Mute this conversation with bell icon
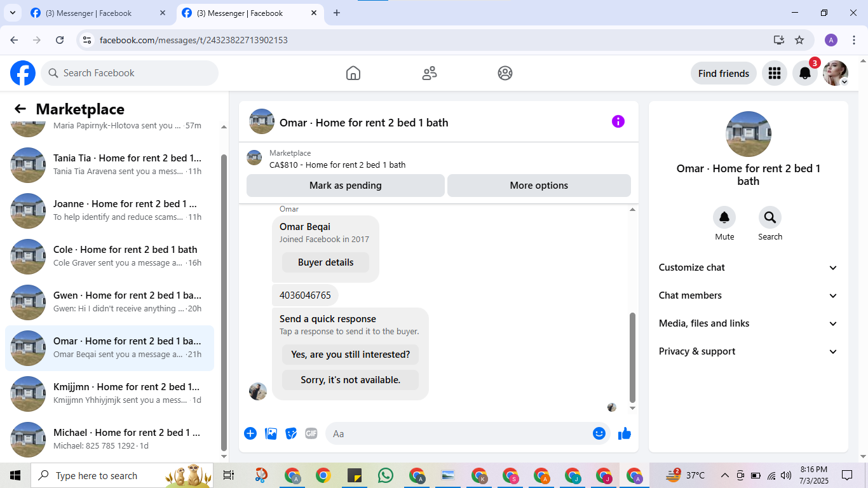Screen dimensions: 868x488 pos(724,218)
